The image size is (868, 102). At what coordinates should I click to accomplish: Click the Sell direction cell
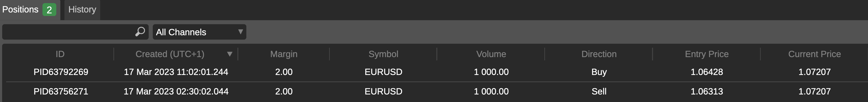599,91
